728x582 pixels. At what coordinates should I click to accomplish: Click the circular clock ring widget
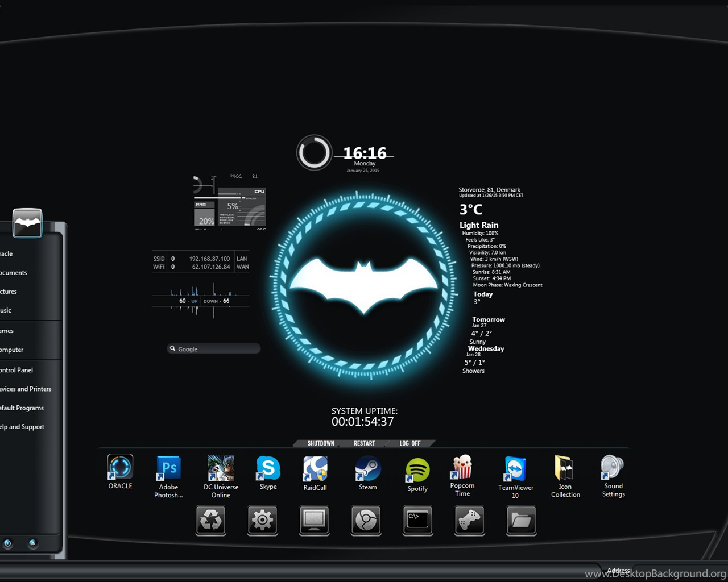pyautogui.click(x=314, y=152)
